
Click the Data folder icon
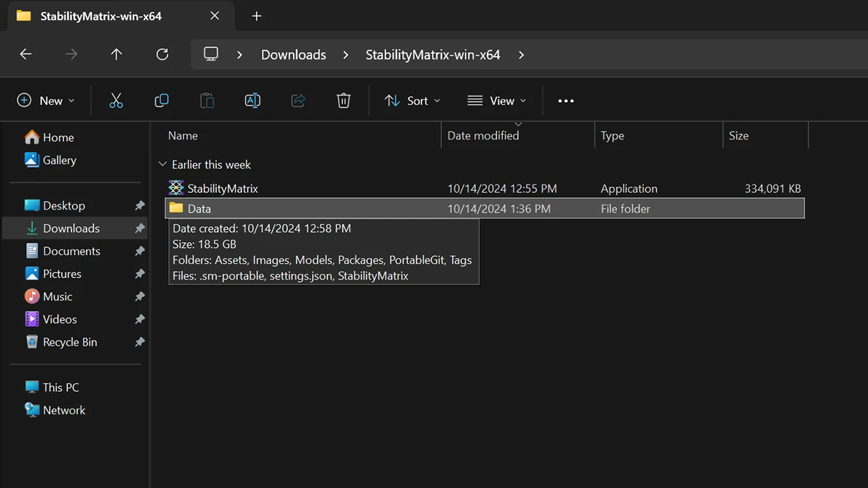tap(176, 208)
